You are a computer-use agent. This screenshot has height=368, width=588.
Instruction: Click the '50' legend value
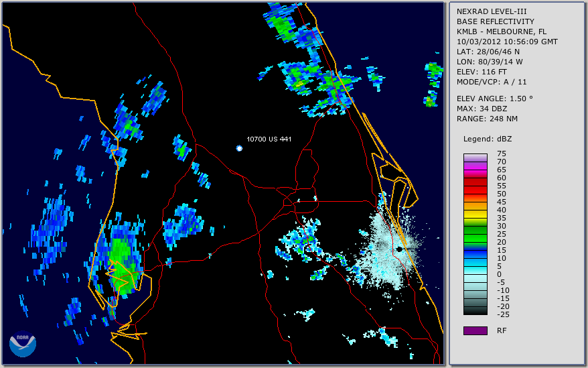[502, 194]
